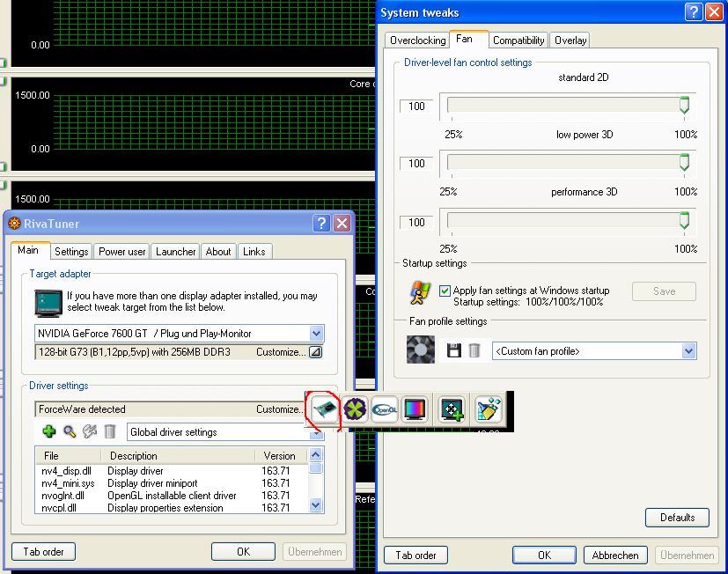The width and height of the screenshot is (728, 574).
Task: Open the About tab in RivaTuner
Action: pyautogui.click(x=218, y=252)
